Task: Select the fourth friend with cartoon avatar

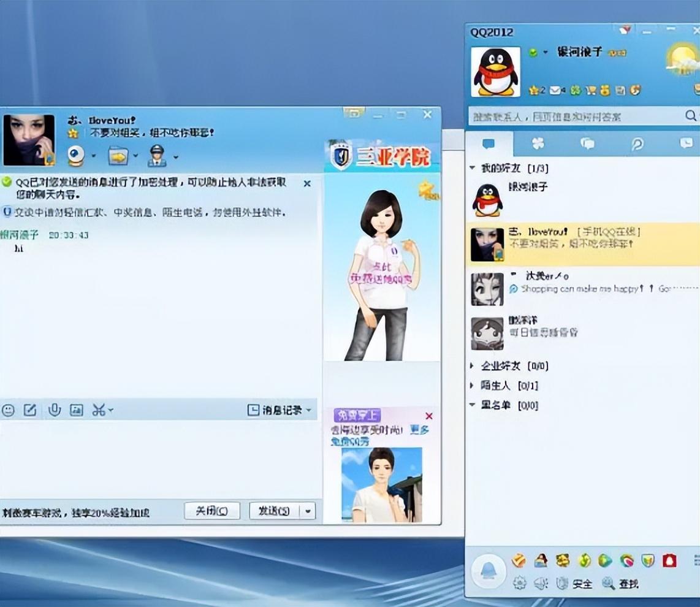Action: click(x=582, y=333)
